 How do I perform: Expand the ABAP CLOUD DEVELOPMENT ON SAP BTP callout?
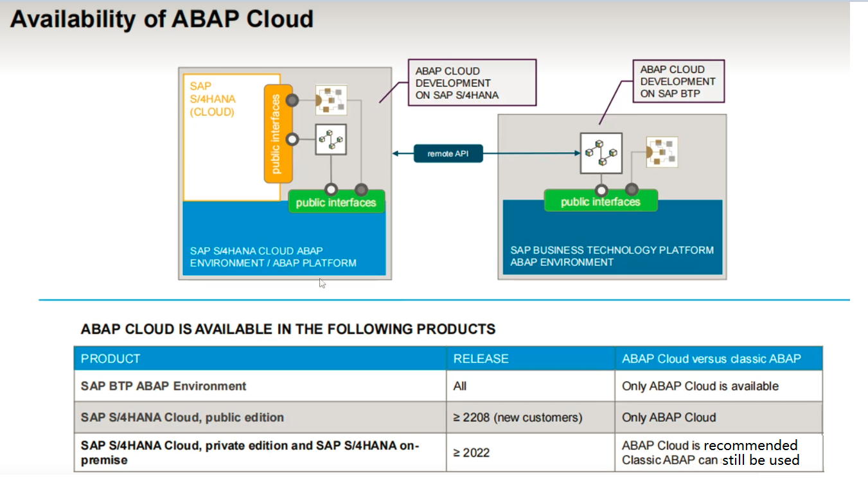(x=678, y=81)
